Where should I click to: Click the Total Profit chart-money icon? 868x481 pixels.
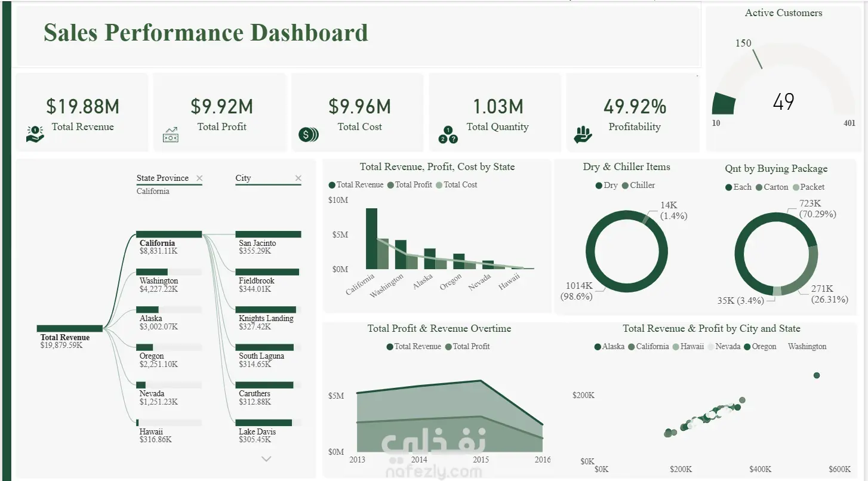170,134
